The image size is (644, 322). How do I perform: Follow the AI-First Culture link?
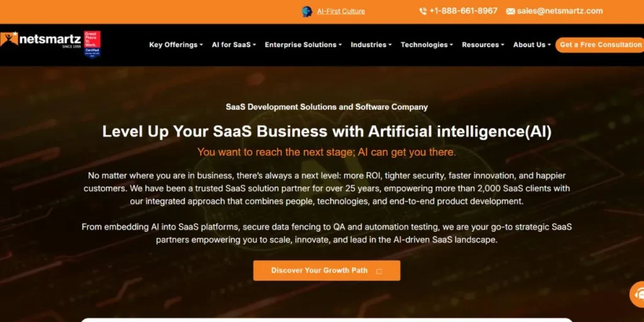pyautogui.click(x=340, y=11)
